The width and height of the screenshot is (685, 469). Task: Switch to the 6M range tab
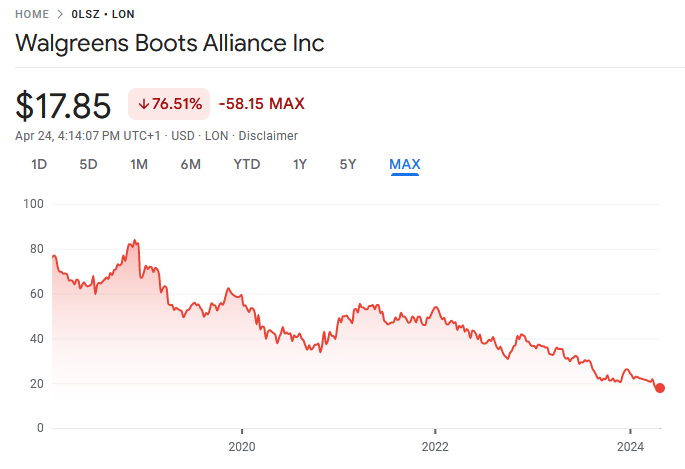191,165
